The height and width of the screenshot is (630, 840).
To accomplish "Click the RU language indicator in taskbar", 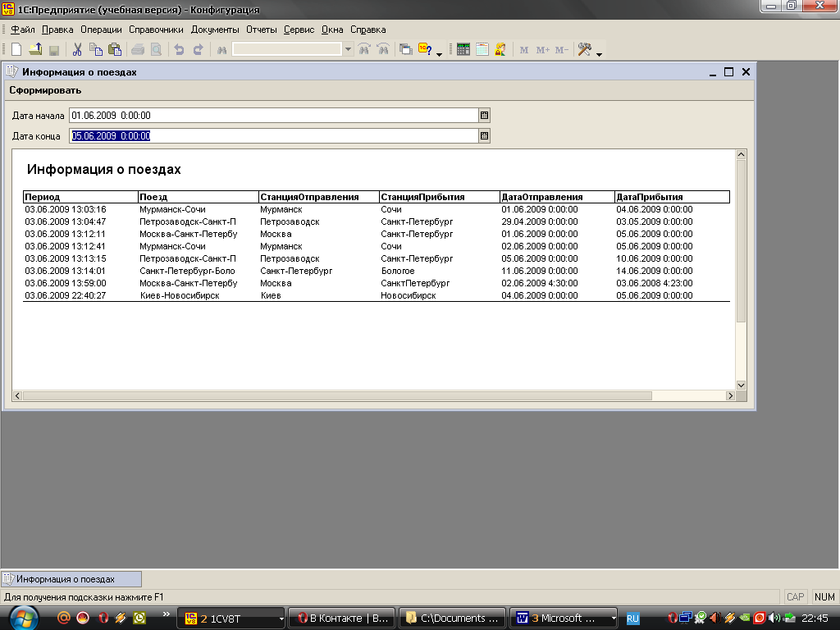I will (x=632, y=618).
